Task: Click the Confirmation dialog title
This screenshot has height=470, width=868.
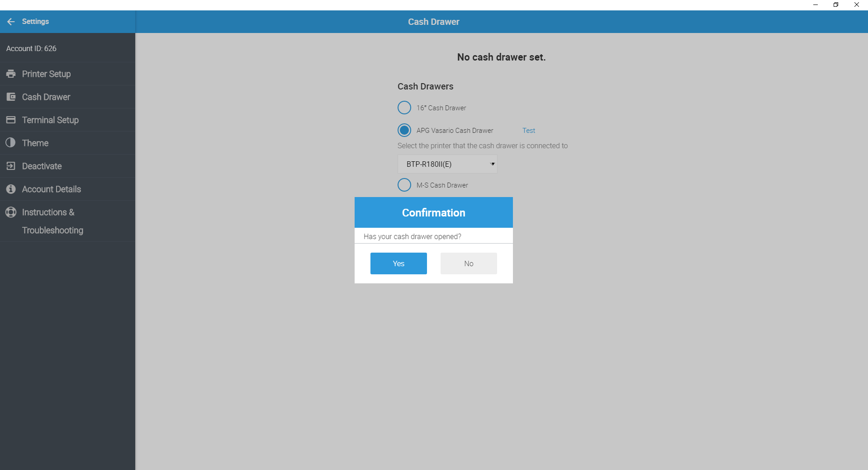Action: click(434, 212)
